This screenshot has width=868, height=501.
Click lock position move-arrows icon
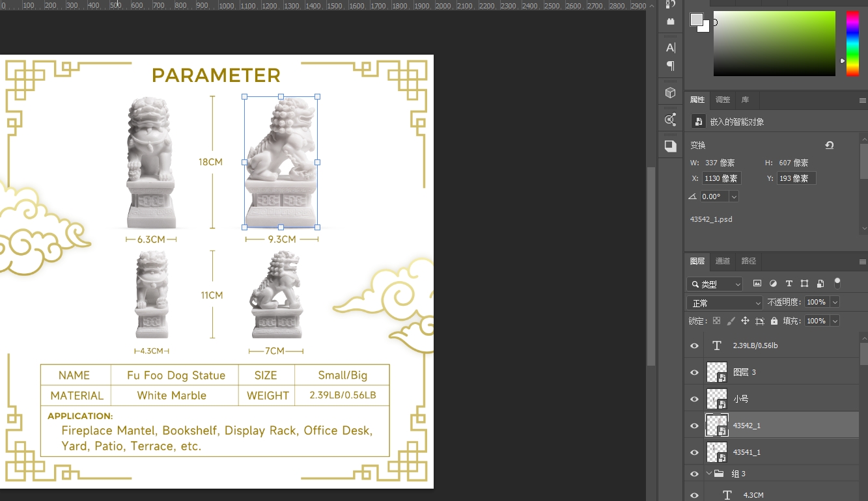point(745,321)
